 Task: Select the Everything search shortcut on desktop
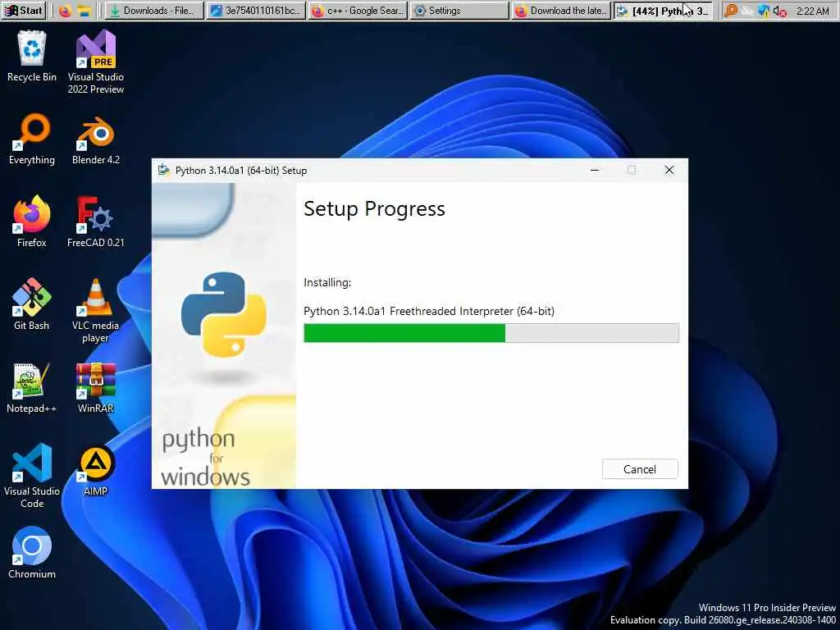32,139
